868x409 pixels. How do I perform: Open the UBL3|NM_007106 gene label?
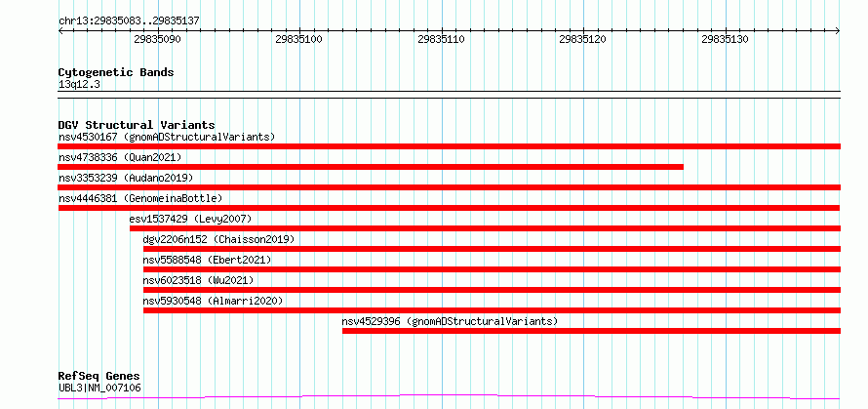click(x=99, y=388)
